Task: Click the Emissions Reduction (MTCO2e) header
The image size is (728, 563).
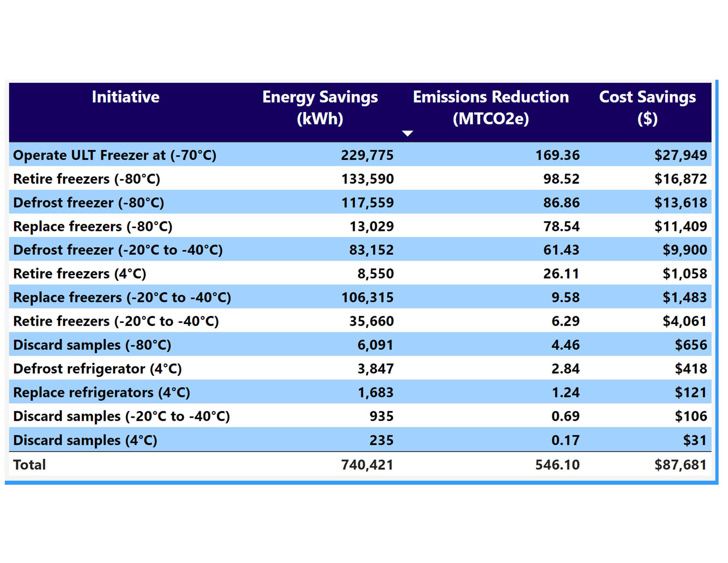Action: [x=491, y=108]
